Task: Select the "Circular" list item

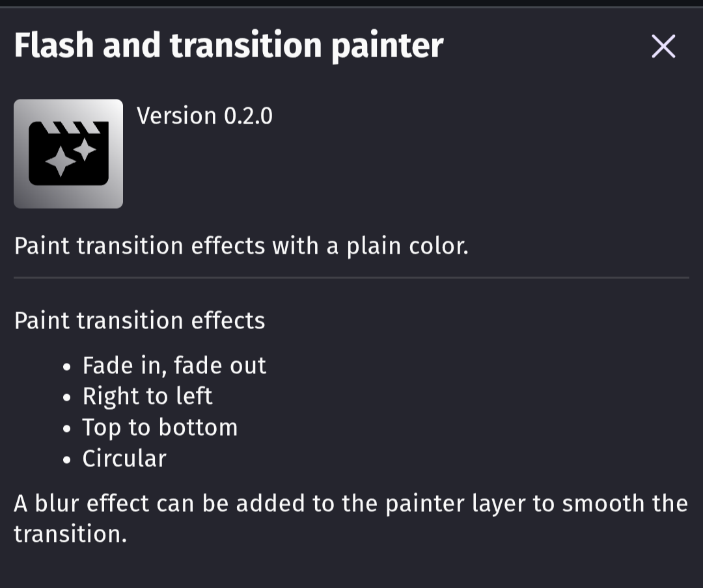Action: pos(124,459)
